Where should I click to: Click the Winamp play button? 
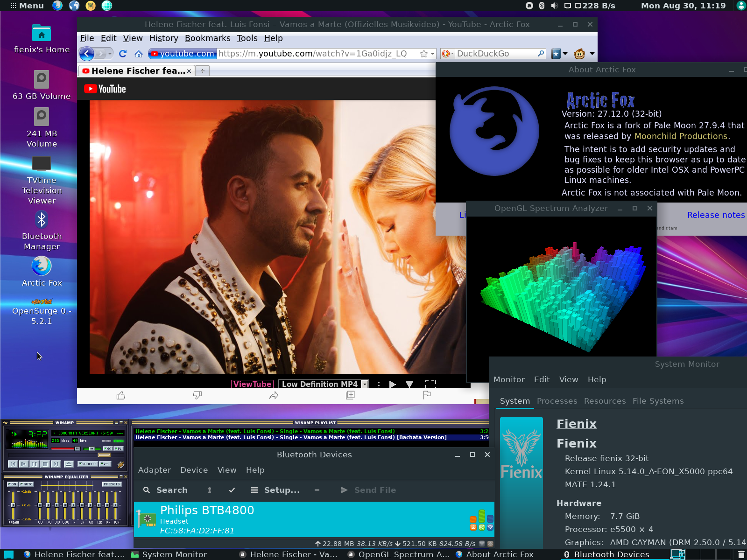pyautogui.click(x=23, y=464)
